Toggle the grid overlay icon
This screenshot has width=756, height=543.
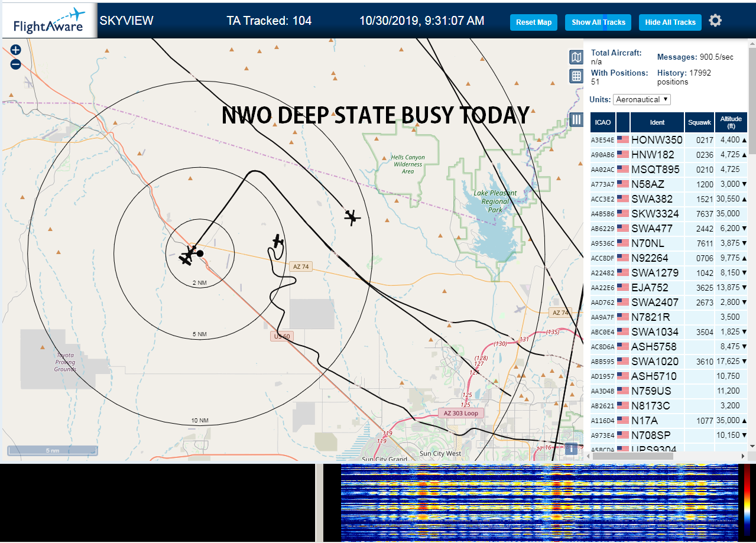pos(576,76)
